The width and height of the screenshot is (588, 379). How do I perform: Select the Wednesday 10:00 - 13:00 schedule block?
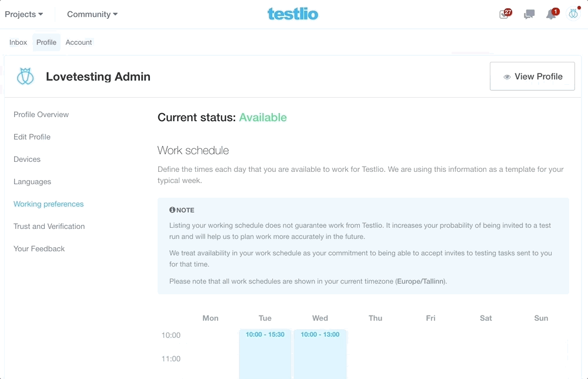320,354
